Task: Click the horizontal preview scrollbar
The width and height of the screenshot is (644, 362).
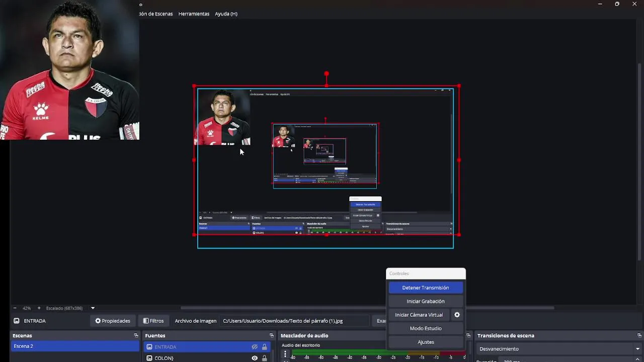Action: [x=367, y=308]
